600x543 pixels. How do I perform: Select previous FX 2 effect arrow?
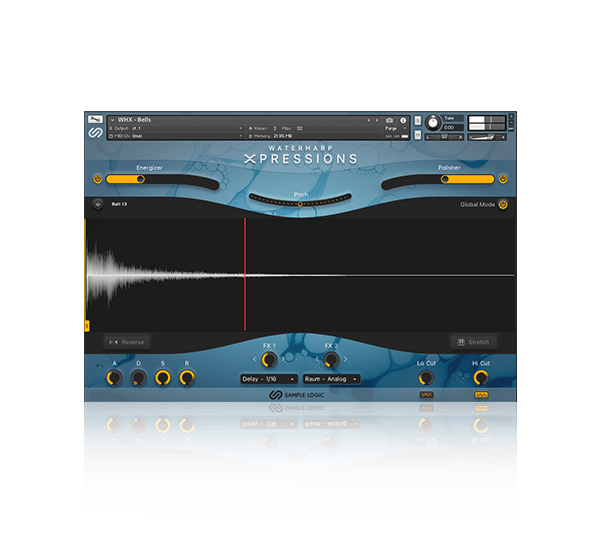coord(317,359)
